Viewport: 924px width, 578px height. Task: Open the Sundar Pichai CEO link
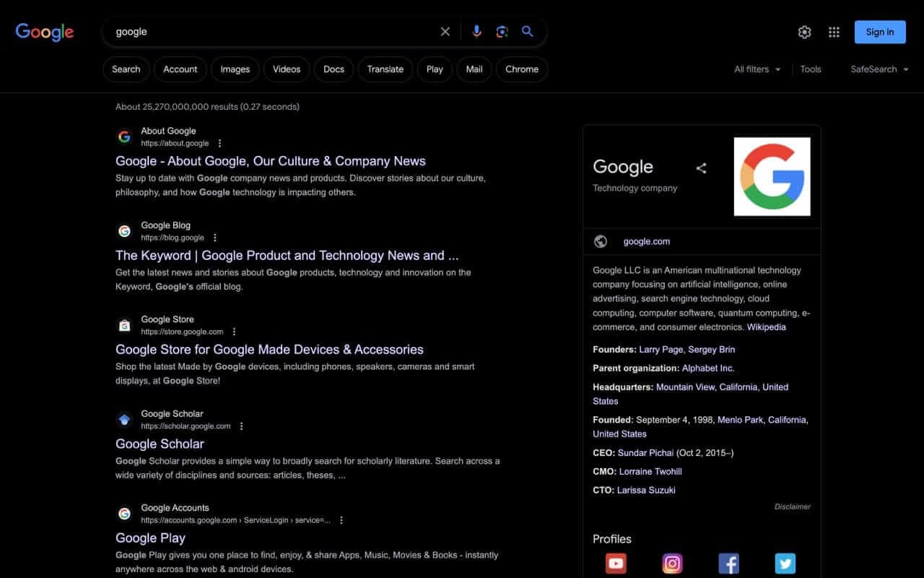coord(645,453)
